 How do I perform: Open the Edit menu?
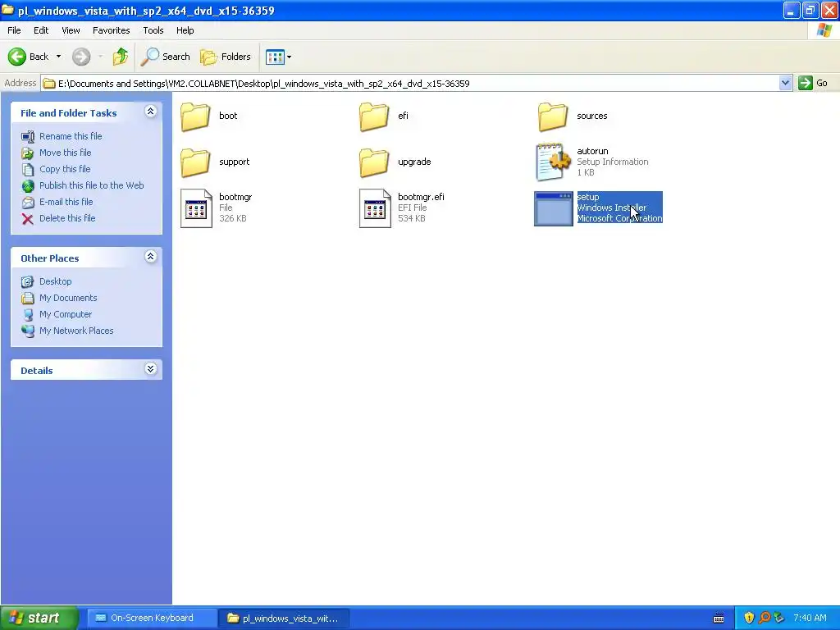coord(41,30)
